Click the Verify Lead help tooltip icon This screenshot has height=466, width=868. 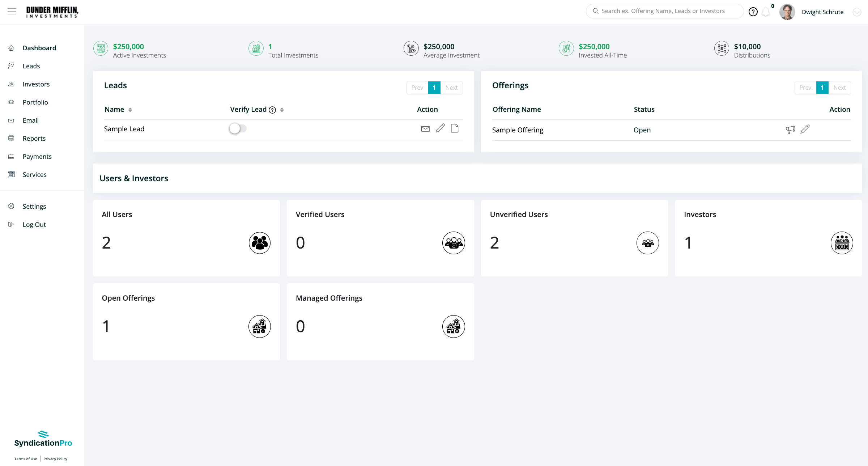pyautogui.click(x=272, y=110)
